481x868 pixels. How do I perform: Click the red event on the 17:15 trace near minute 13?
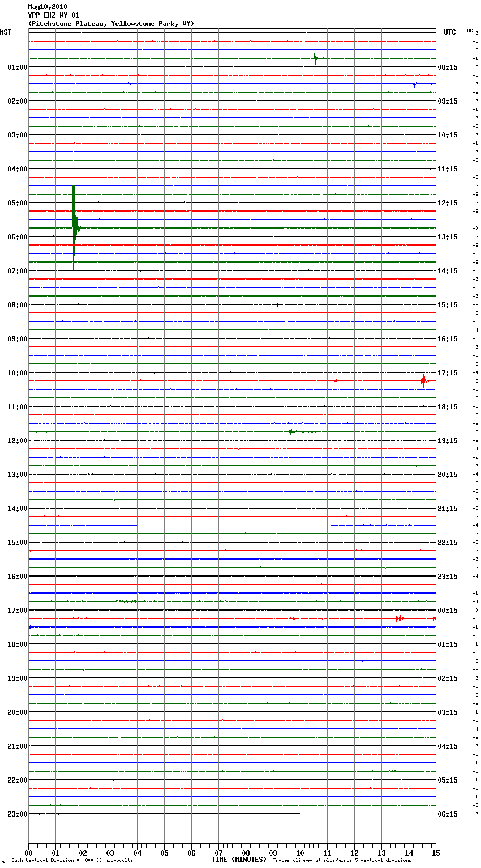click(399, 618)
